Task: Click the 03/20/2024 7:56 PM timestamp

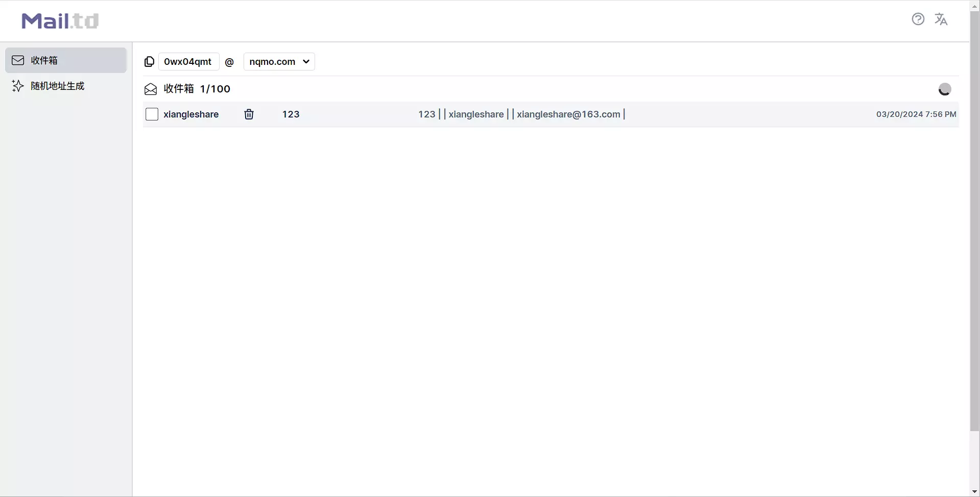Action: click(x=916, y=114)
